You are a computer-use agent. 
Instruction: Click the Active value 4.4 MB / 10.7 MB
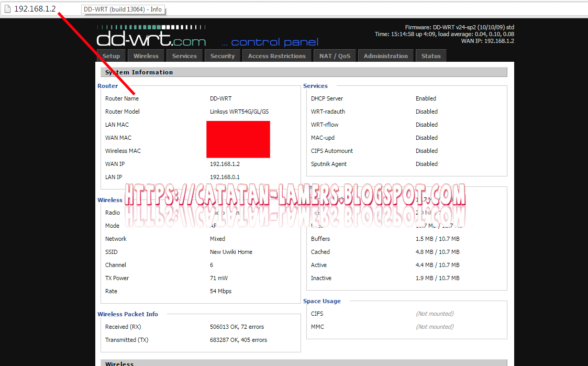coord(437,265)
